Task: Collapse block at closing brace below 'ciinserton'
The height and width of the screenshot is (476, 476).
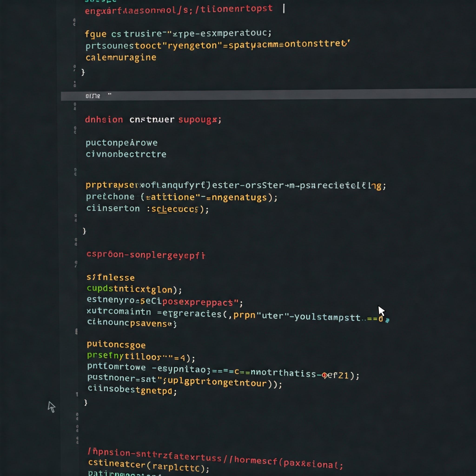Action: coord(84,231)
